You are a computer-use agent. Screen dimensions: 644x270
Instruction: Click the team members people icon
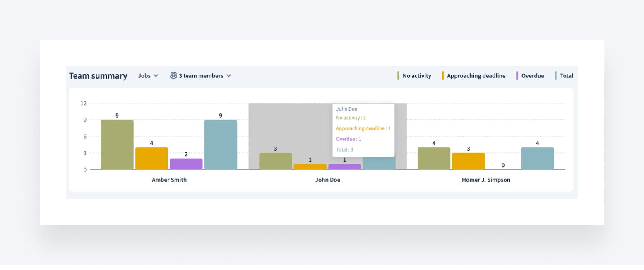pyautogui.click(x=173, y=76)
